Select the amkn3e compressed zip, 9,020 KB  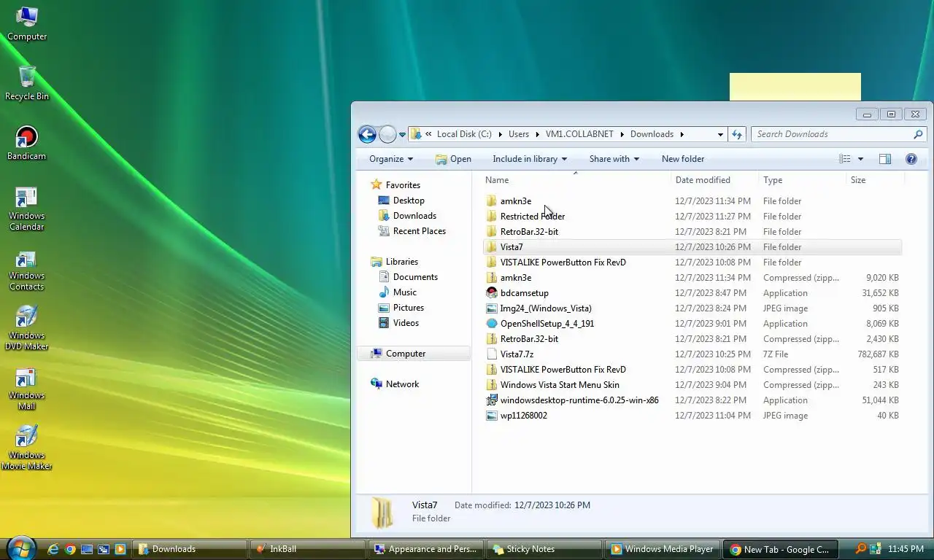(x=692, y=278)
